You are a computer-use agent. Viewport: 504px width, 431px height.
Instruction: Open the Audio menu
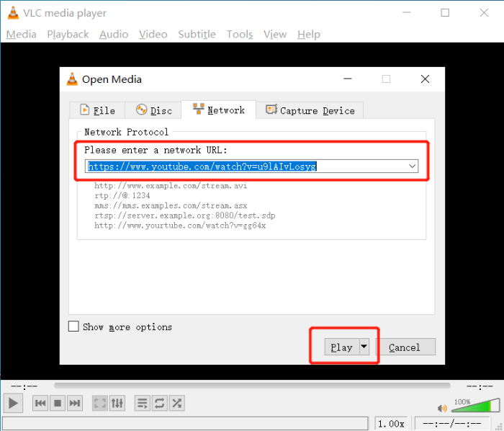coord(114,34)
